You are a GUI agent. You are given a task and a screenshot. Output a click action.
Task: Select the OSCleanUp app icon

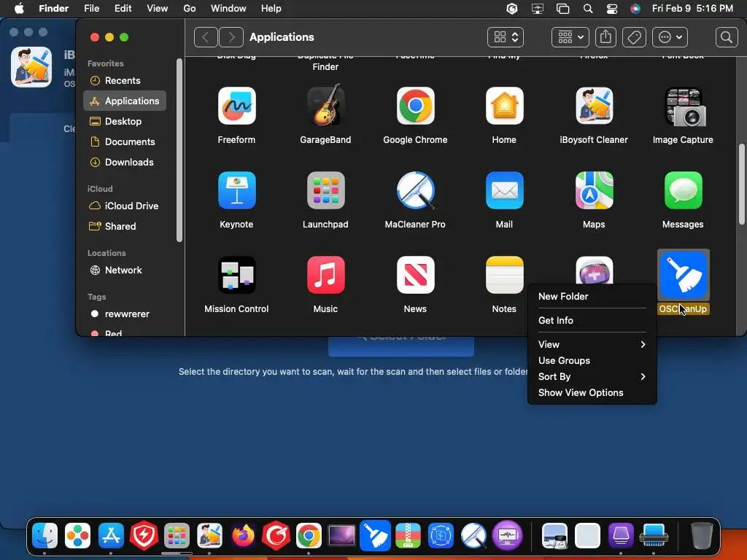point(683,273)
